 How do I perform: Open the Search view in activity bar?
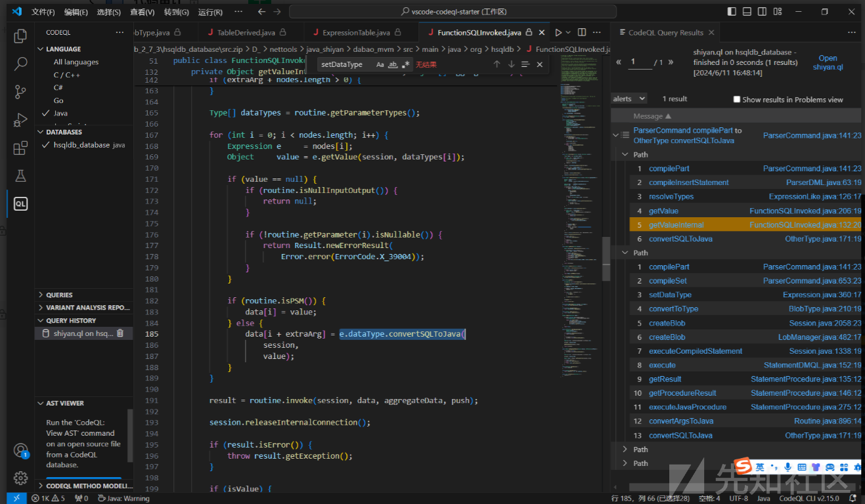tap(20, 64)
